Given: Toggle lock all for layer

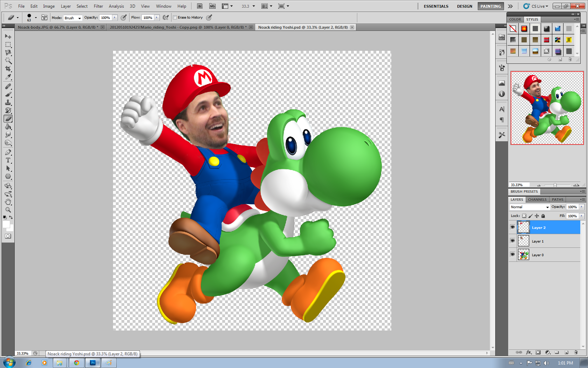Looking at the screenshot, I should click(x=543, y=216).
